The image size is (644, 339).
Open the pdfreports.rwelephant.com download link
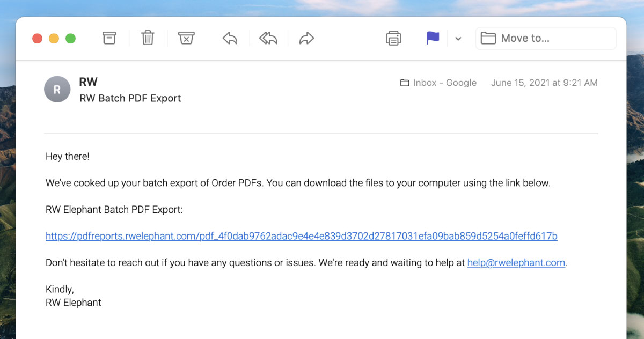pyautogui.click(x=301, y=236)
